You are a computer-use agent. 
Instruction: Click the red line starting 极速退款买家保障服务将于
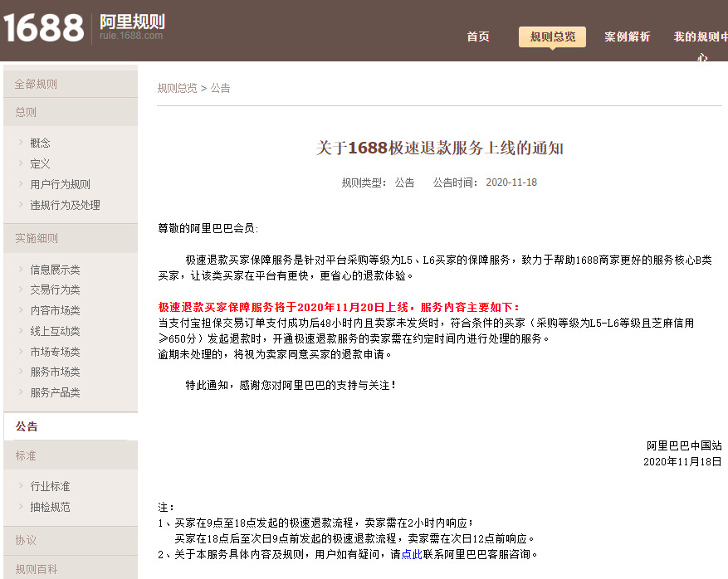[339, 307]
